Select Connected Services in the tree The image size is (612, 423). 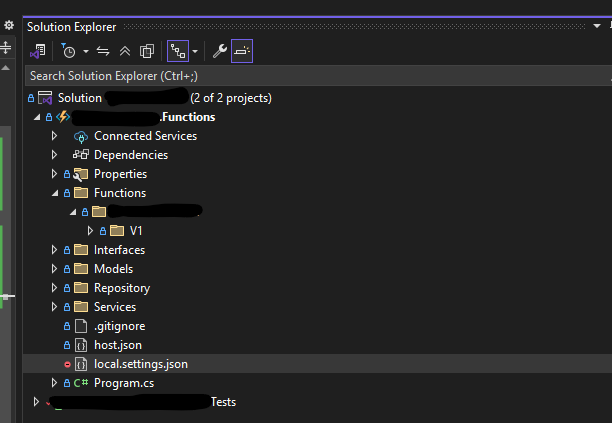tap(145, 136)
